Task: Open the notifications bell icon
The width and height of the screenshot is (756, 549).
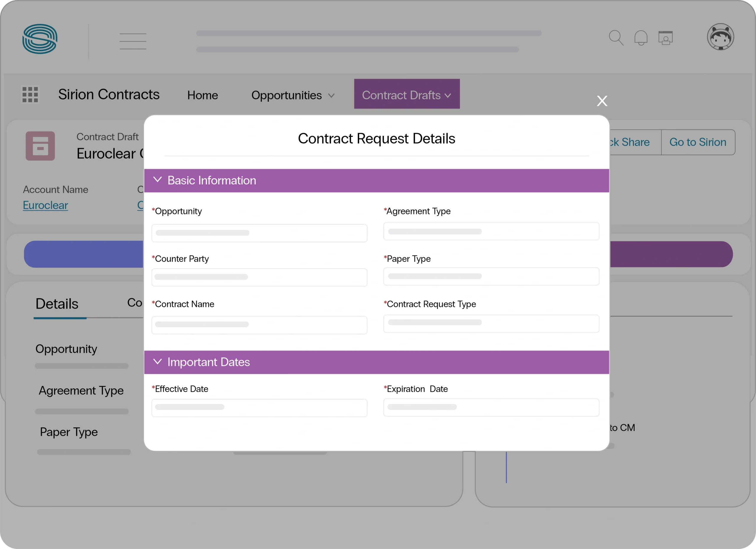Action: pos(641,38)
